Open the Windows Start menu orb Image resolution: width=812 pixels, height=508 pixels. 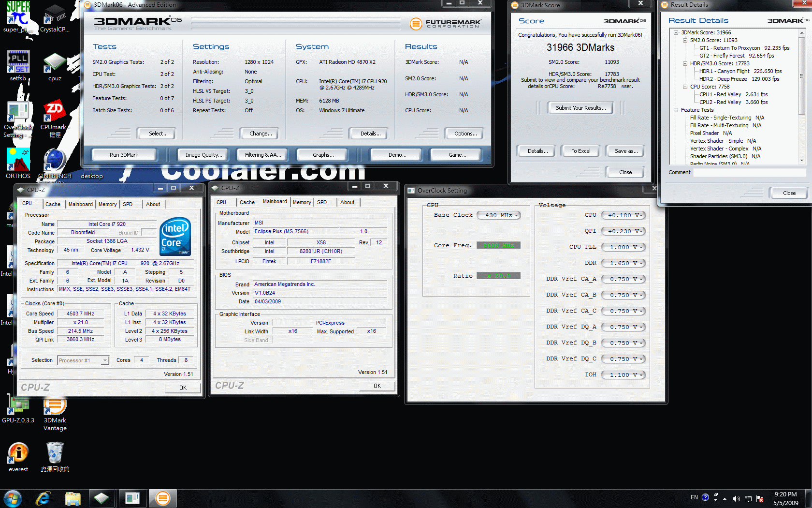(13, 498)
